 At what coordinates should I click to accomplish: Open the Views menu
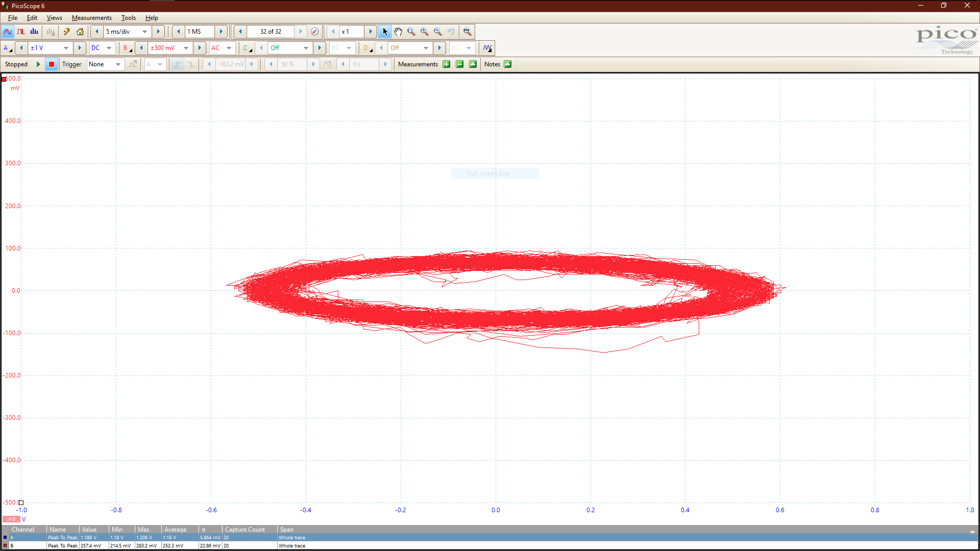point(54,18)
